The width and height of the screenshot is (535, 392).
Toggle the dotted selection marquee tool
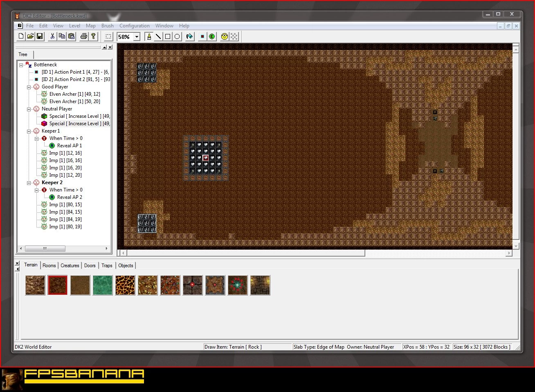point(108,36)
